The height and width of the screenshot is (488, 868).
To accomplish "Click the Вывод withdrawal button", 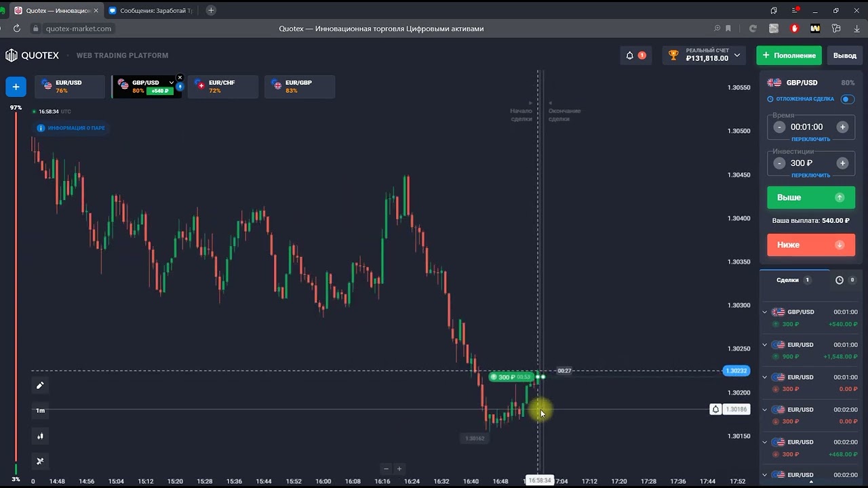I will [845, 56].
